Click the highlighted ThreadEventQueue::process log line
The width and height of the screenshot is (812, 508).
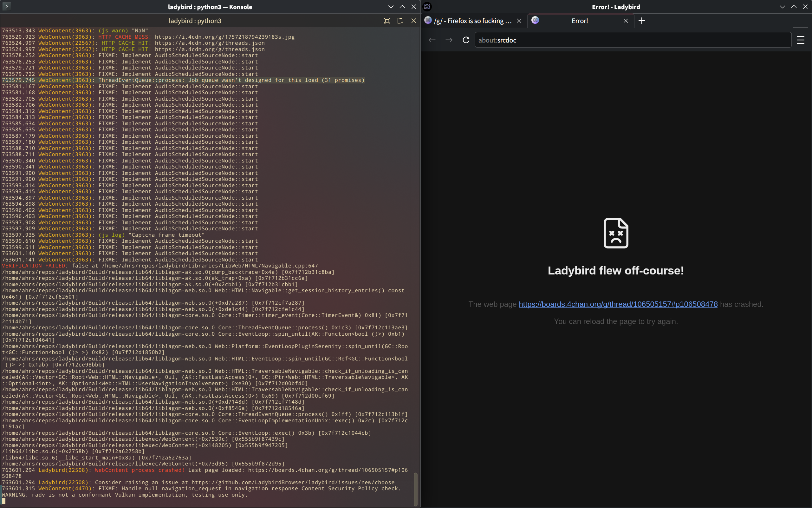click(x=183, y=80)
